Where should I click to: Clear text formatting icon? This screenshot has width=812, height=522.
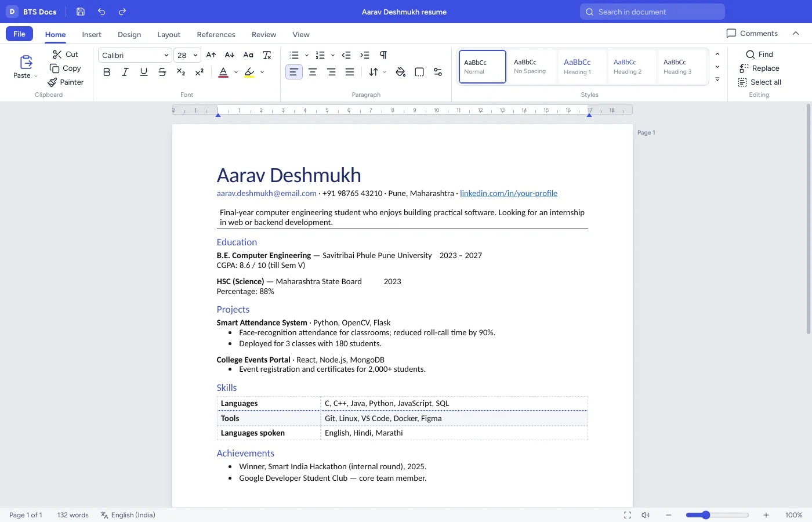click(267, 55)
